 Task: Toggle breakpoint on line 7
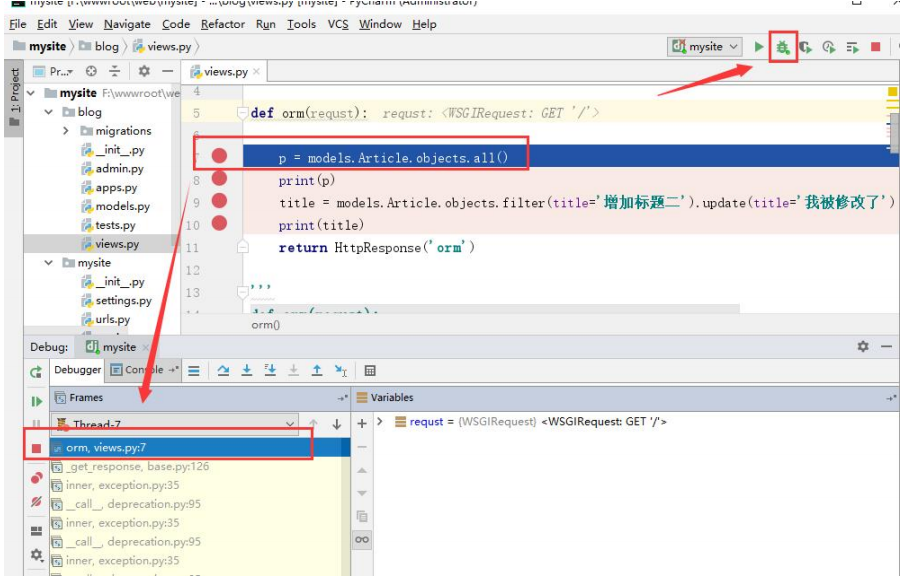click(x=219, y=156)
